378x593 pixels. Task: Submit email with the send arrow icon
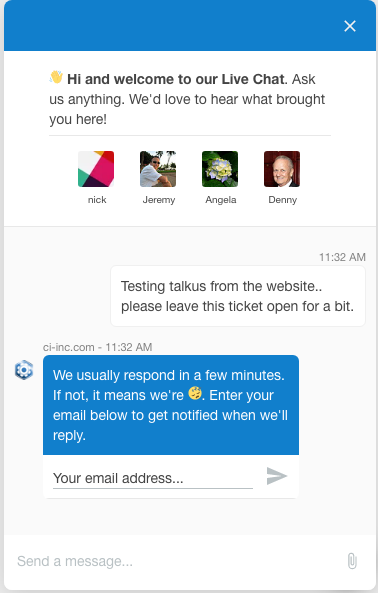pyautogui.click(x=277, y=476)
